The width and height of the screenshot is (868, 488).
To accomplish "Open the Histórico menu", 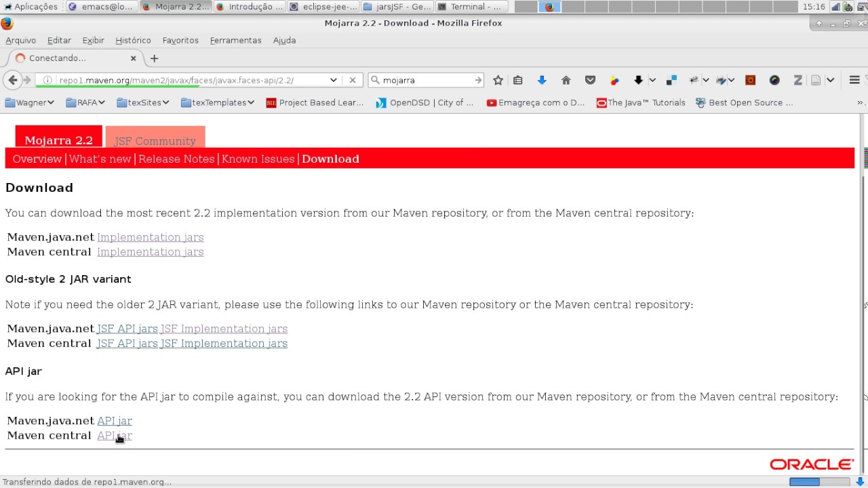I will click(133, 41).
